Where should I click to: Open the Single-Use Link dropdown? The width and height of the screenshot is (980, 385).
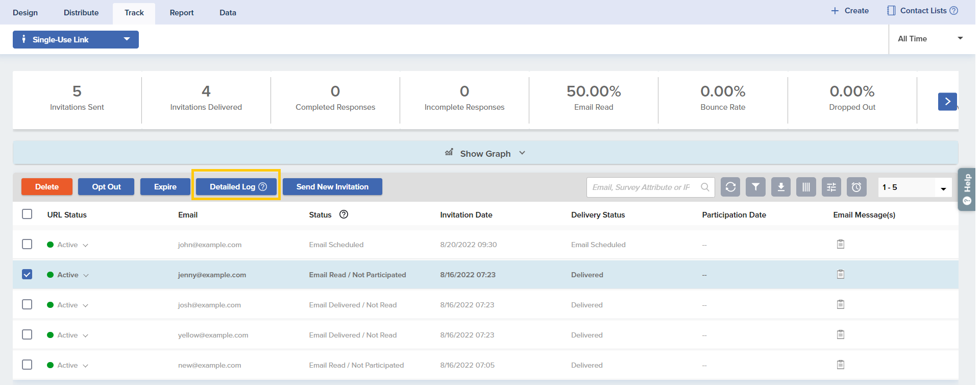click(x=76, y=39)
